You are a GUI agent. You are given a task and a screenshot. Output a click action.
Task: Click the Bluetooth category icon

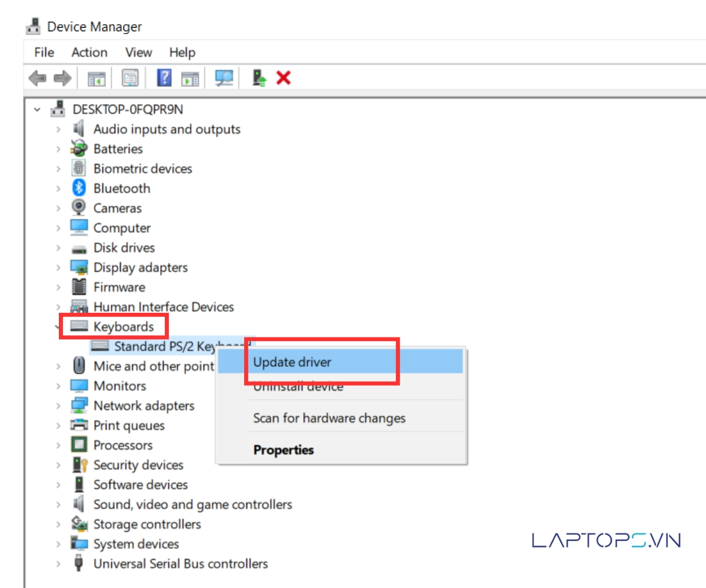tap(79, 188)
